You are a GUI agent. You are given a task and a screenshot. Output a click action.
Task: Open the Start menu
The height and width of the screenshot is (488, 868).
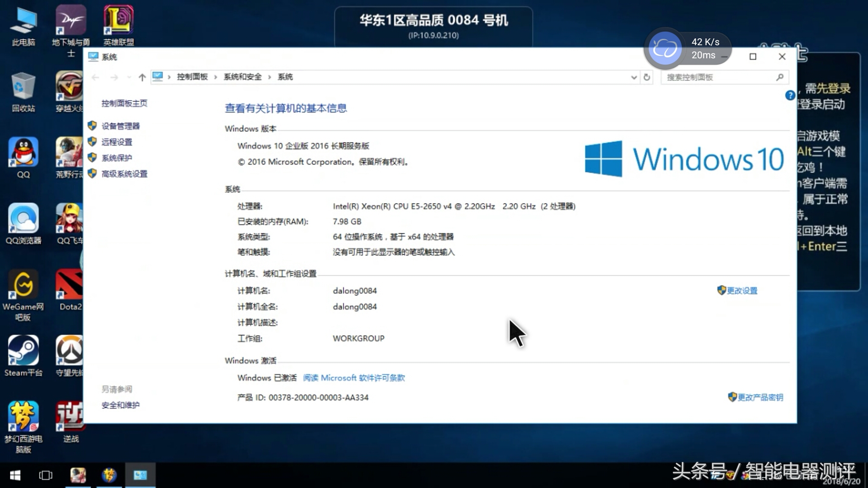(x=14, y=475)
